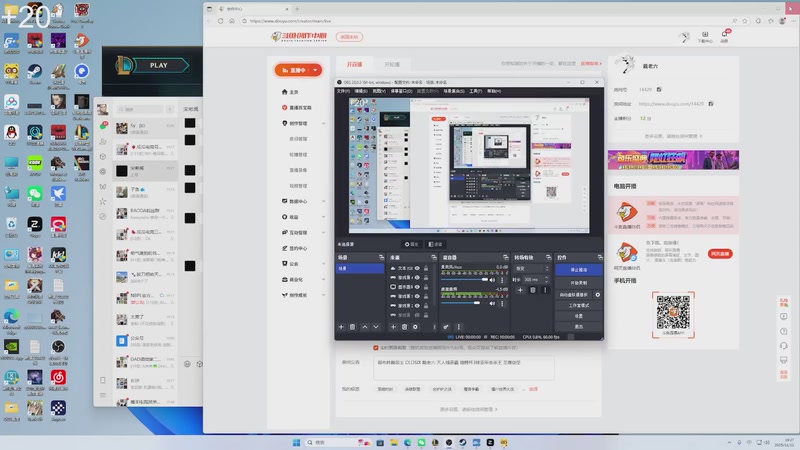The image size is (800, 450).
Task: Open source properties gear in Sources panel
Action: pos(415,327)
